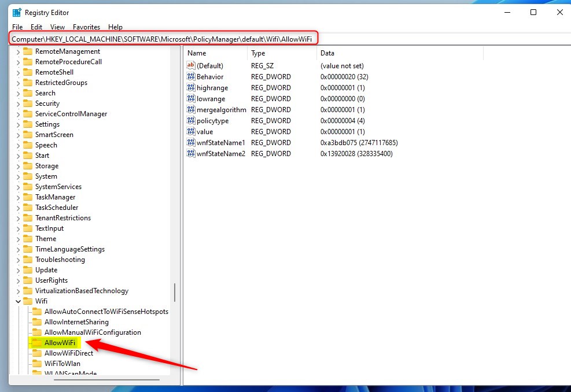The image size is (571, 392).
Task: Select the RestrictedGroups key label
Action: click(61, 83)
